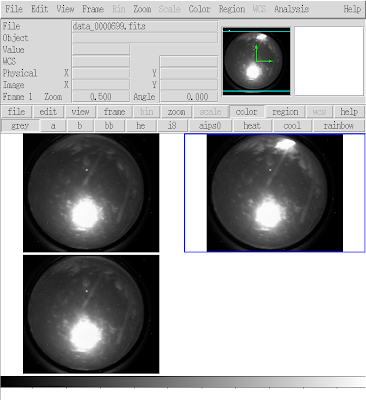This screenshot has height=400, width=366.
Task: Open the Analysis menu
Action: (x=291, y=9)
